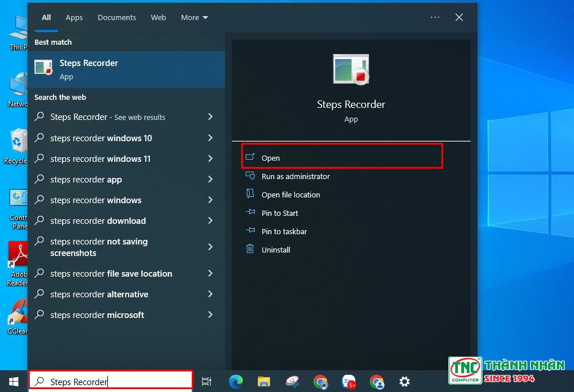Select 'steps recorder alternative' suggestion
The width and height of the screenshot is (574, 392).
(126, 294)
